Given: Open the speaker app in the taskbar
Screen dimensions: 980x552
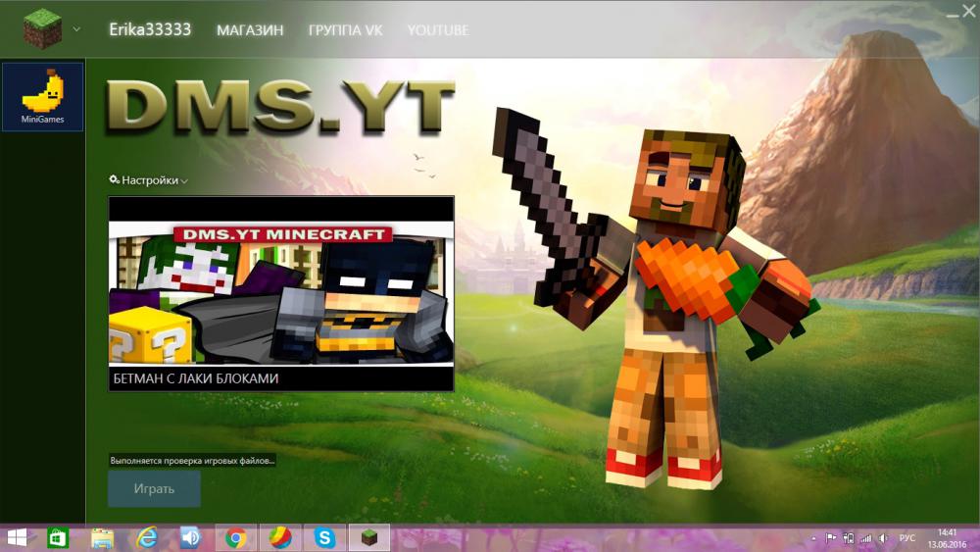Looking at the screenshot, I should point(191,537).
